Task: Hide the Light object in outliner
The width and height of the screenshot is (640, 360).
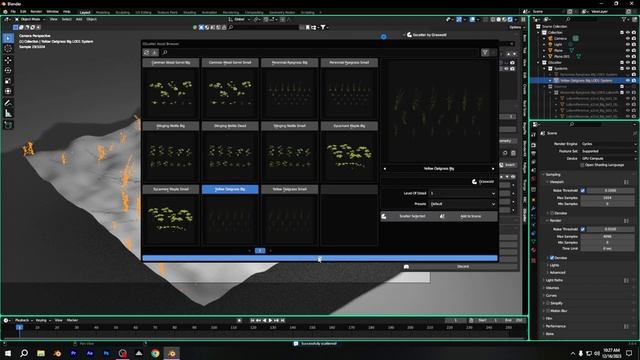Action: pyautogui.click(x=628, y=44)
